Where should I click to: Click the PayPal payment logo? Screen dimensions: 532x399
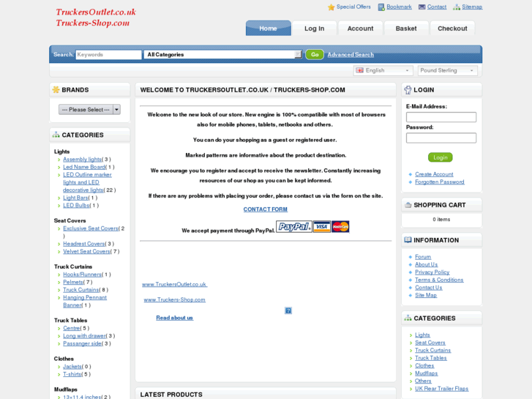294,226
